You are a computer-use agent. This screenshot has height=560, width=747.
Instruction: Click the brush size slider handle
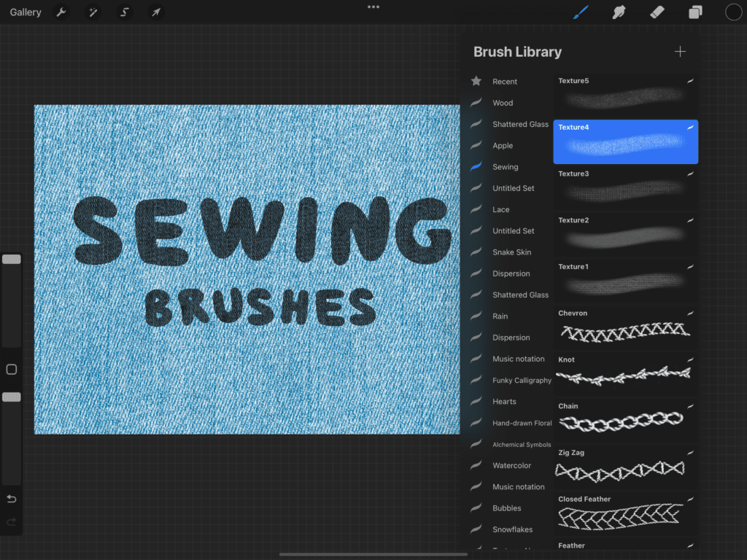(x=12, y=260)
